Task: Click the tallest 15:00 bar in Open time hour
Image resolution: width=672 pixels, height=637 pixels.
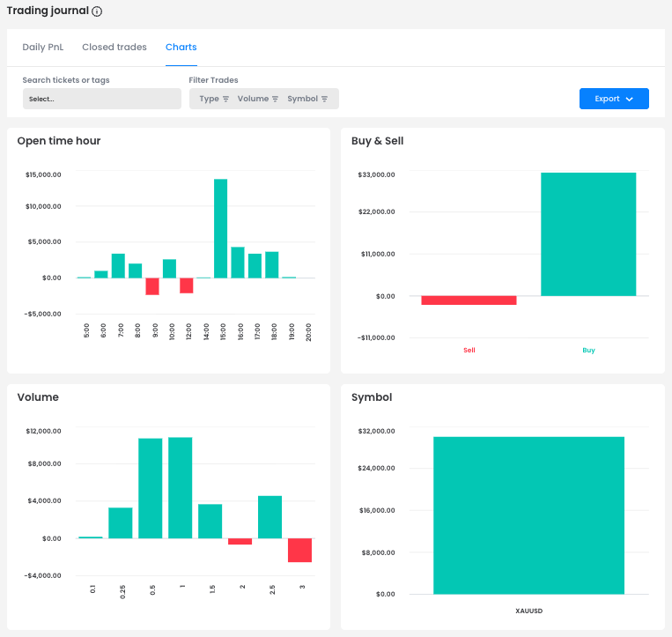Action: click(x=221, y=228)
